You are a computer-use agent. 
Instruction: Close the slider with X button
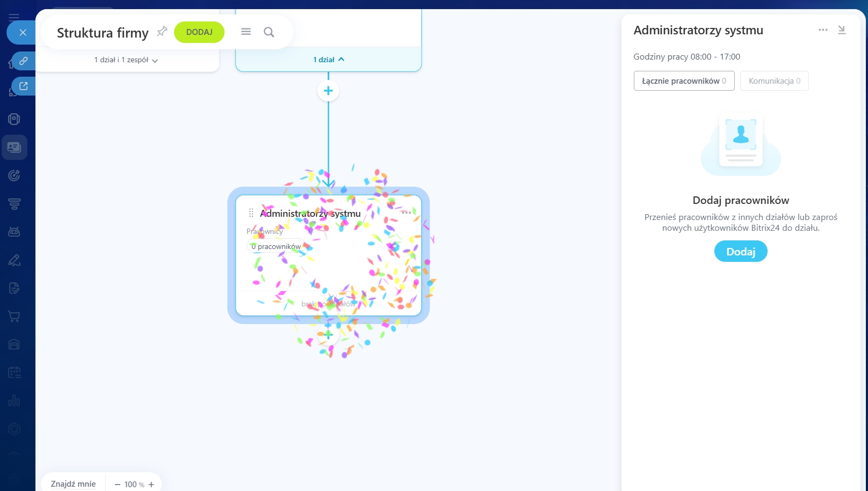click(23, 33)
